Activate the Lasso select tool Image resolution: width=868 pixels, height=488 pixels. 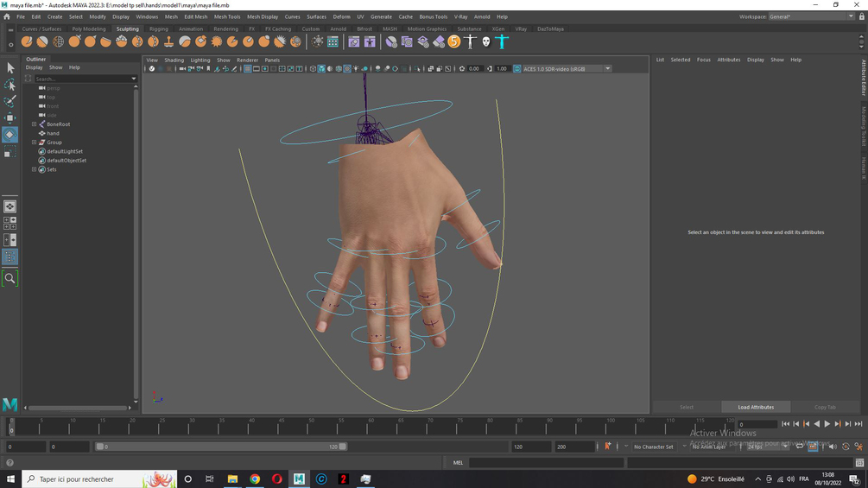coord(10,85)
